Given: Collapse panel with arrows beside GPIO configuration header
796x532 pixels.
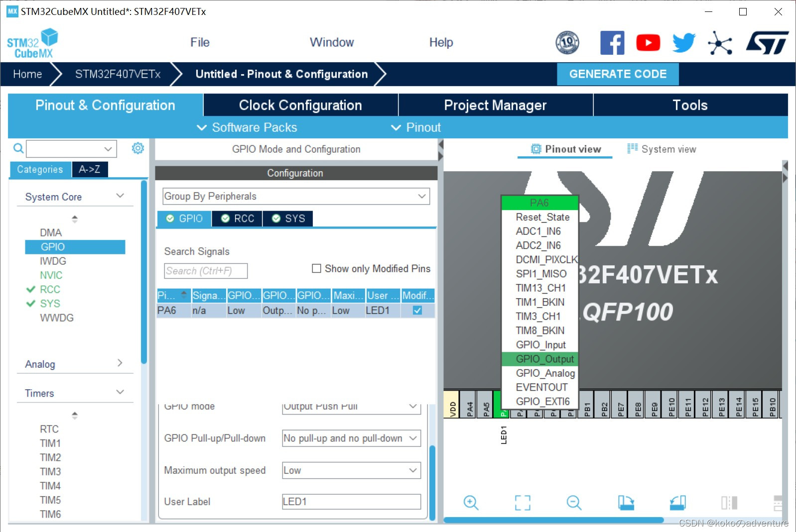Looking at the screenshot, I should coord(440,150).
